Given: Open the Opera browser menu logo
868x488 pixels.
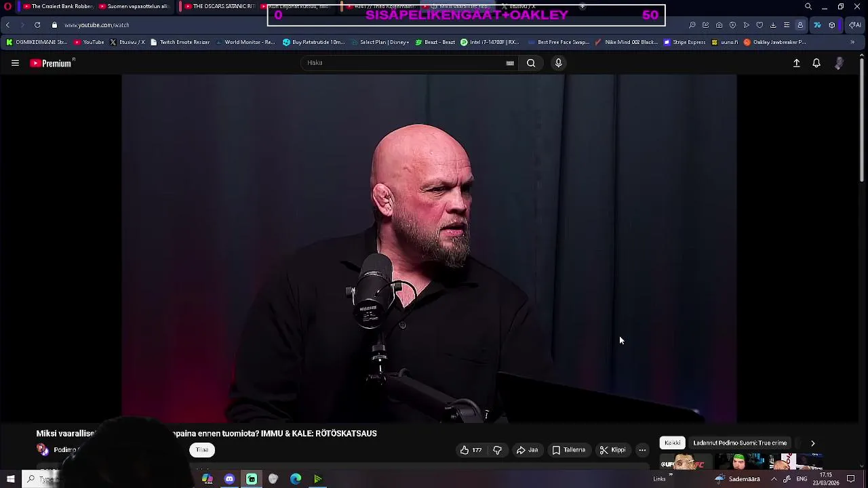Looking at the screenshot, I should (x=7, y=7).
